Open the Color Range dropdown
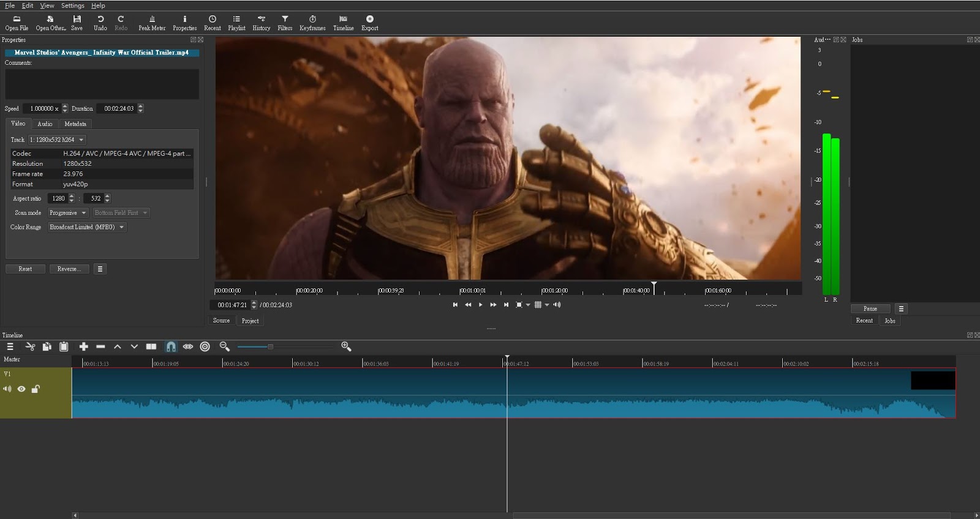Screen dimensions: 980x519 pos(86,227)
